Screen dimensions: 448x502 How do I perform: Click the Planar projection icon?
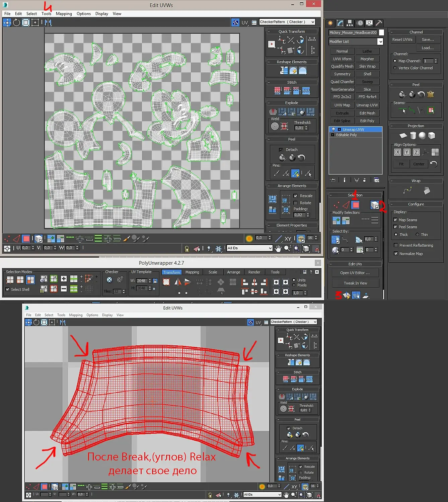tap(403, 136)
